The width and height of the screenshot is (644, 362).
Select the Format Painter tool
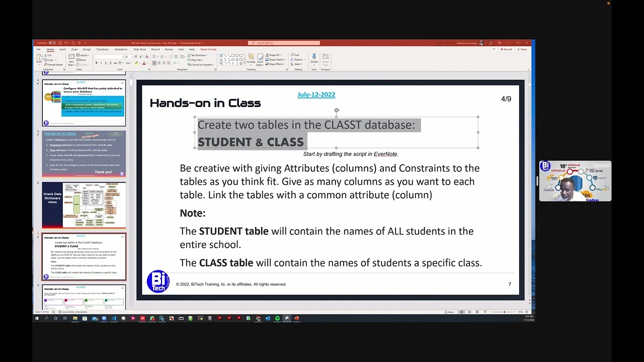(x=53, y=65)
